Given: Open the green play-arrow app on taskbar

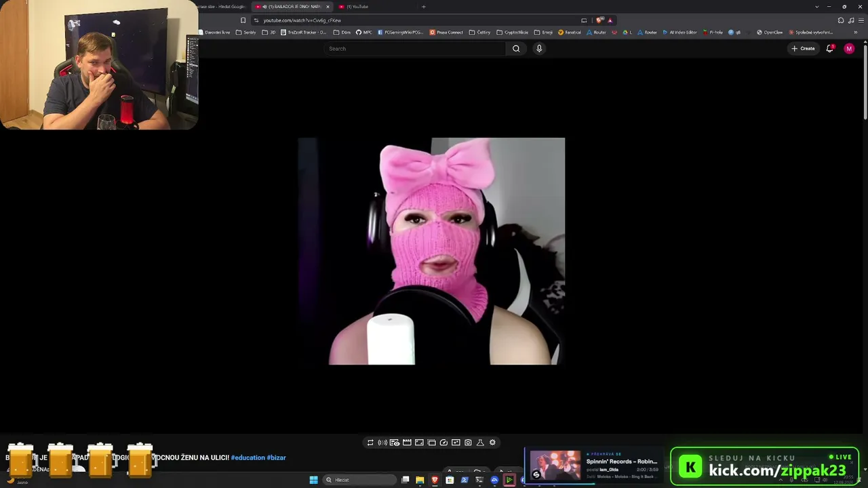Looking at the screenshot, I should click(x=509, y=480).
